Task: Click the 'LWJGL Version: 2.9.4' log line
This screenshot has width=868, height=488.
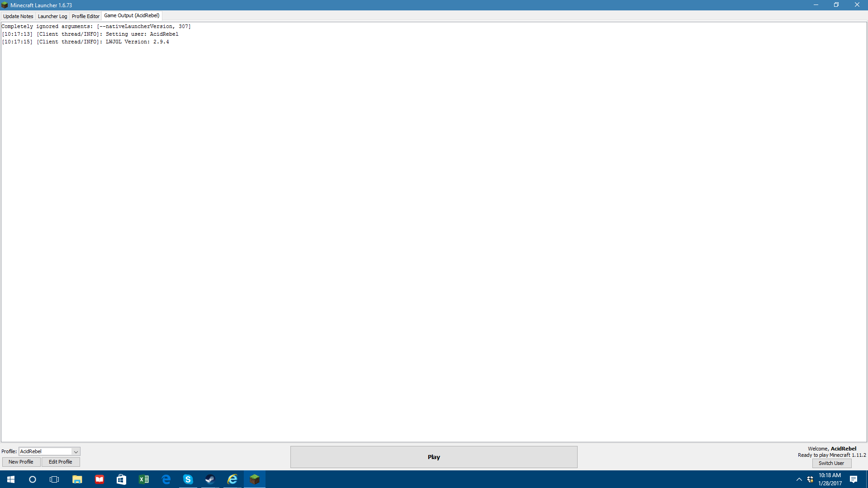Action: (85, 42)
